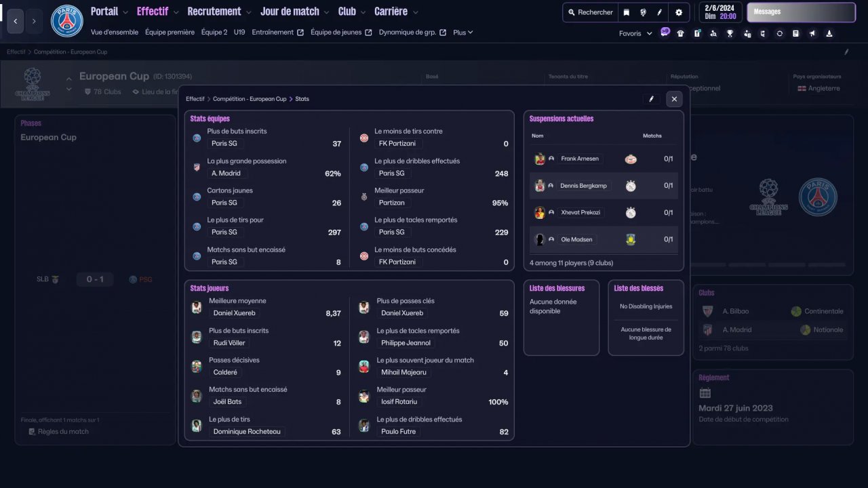This screenshot has height=488, width=868.
Task: Click Paris SG under Plus de buts inscrits
Action: pyautogui.click(x=224, y=144)
